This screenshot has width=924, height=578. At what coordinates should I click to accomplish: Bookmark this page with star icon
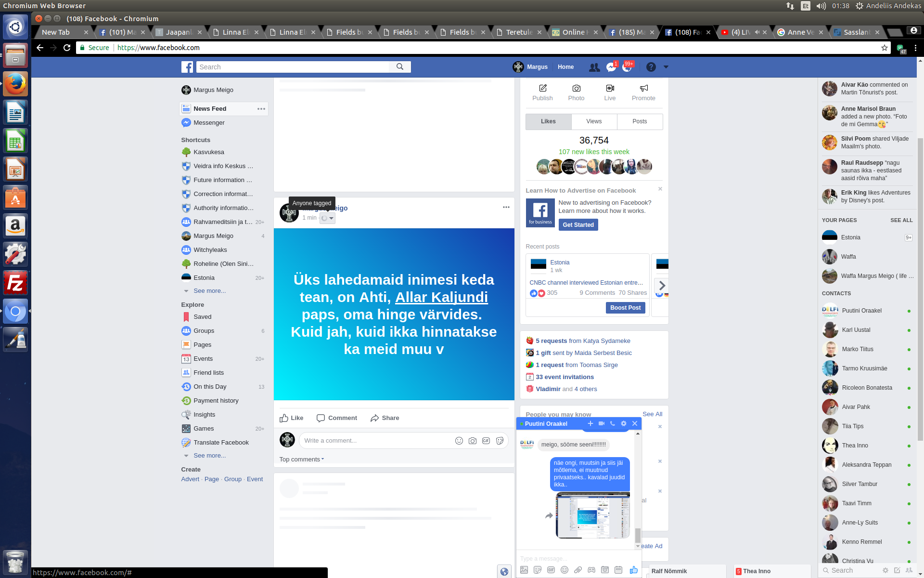(x=884, y=48)
